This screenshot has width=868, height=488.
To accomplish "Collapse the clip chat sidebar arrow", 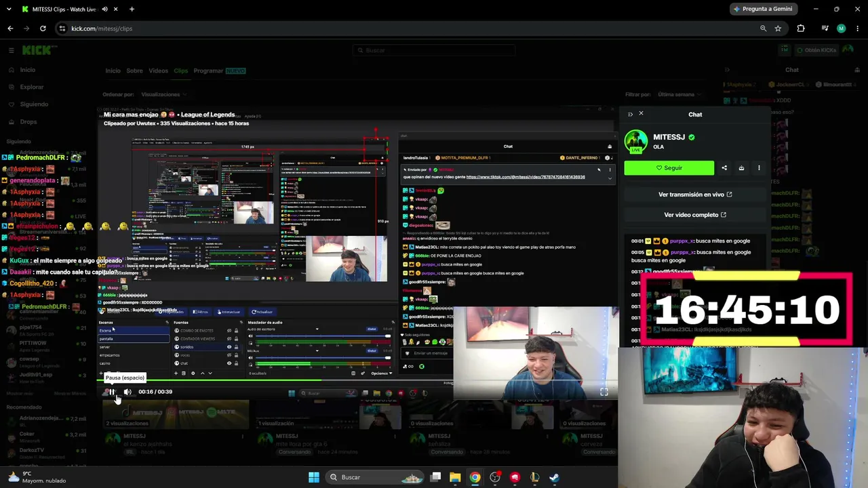I will click(630, 114).
